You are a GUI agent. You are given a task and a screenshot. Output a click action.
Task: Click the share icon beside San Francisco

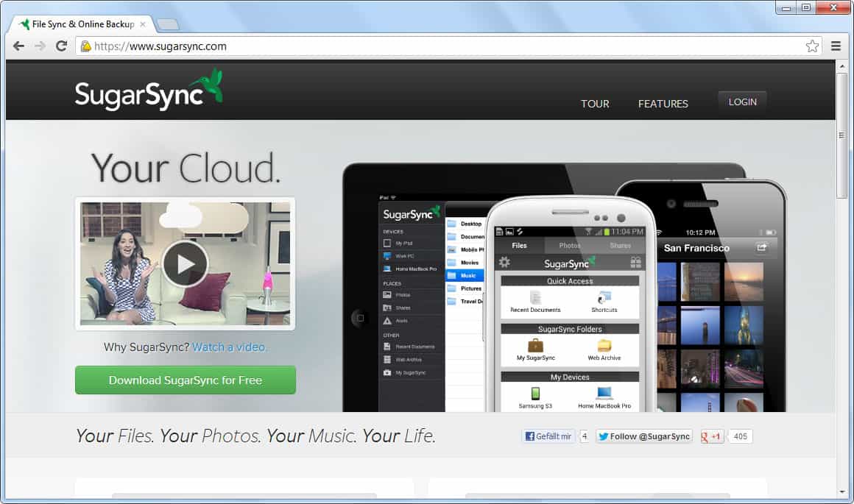(762, 247)
